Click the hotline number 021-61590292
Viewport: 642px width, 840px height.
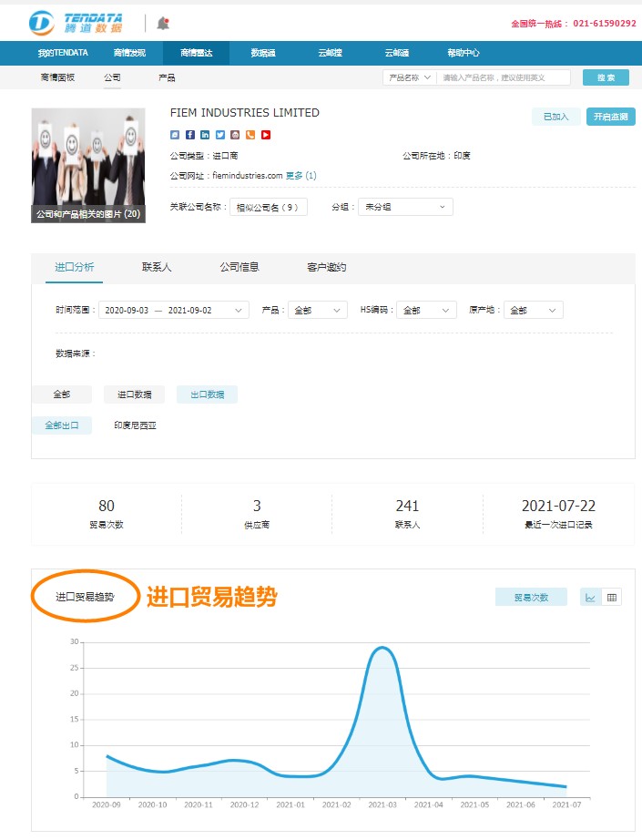click(x=605, y=24)
